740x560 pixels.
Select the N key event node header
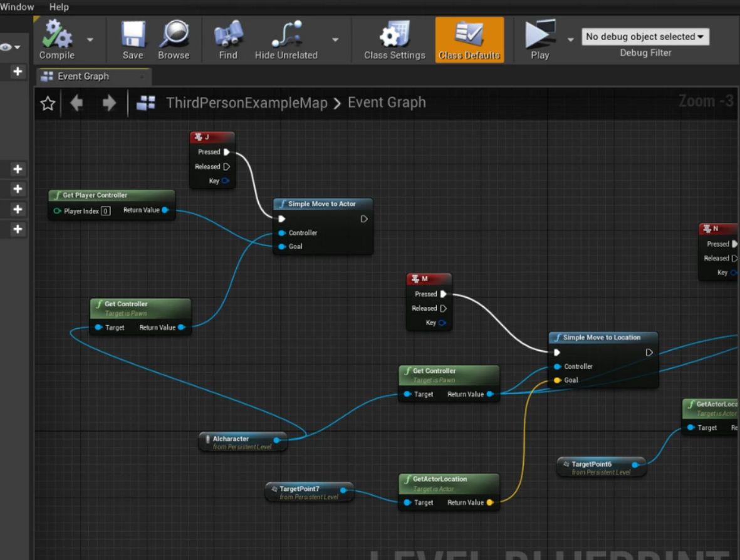[x=719, y=229]
